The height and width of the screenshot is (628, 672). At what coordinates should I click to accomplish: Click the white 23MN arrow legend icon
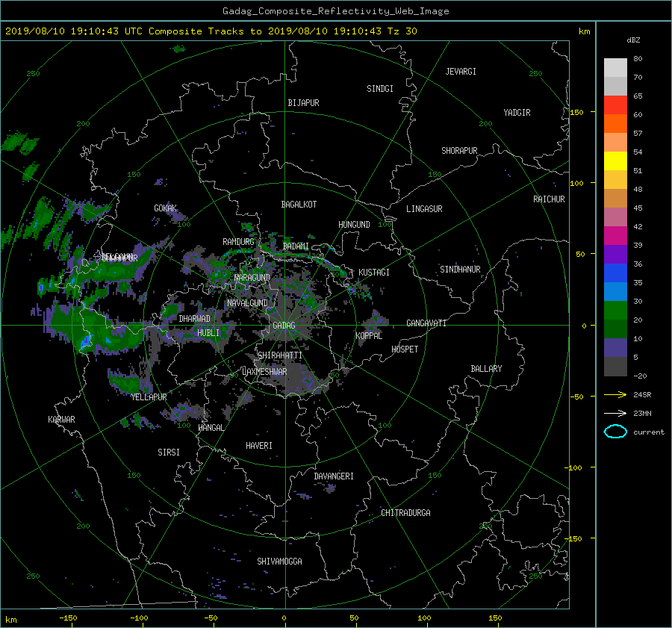point(615,413)
